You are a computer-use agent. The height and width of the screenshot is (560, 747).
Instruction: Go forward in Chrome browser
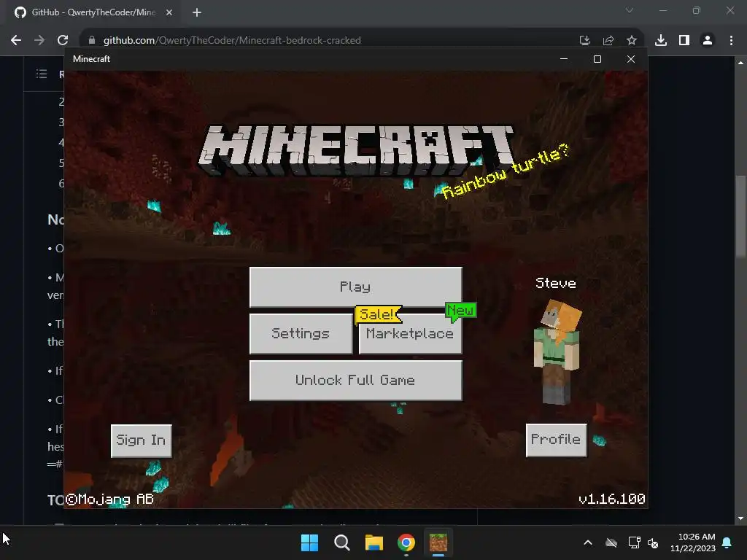[39, 40]
